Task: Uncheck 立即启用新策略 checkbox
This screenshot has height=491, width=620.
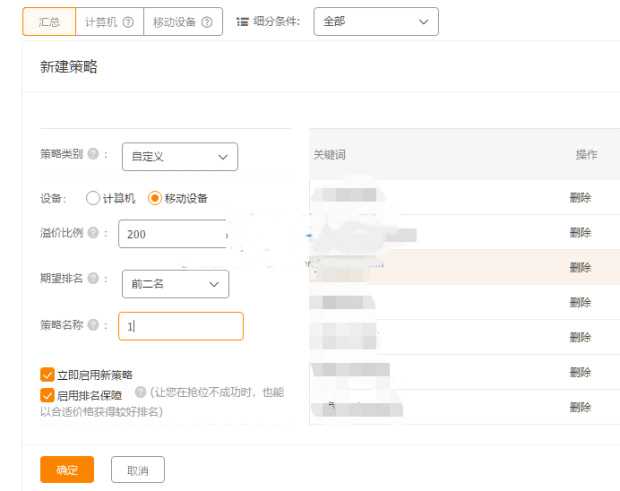Action: [x=47, y=374]
